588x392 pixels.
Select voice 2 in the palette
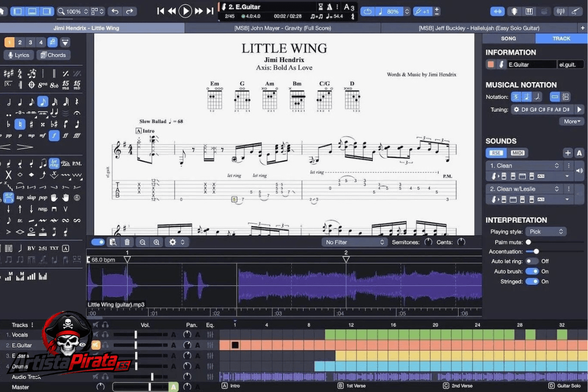[x=20, y=42]
